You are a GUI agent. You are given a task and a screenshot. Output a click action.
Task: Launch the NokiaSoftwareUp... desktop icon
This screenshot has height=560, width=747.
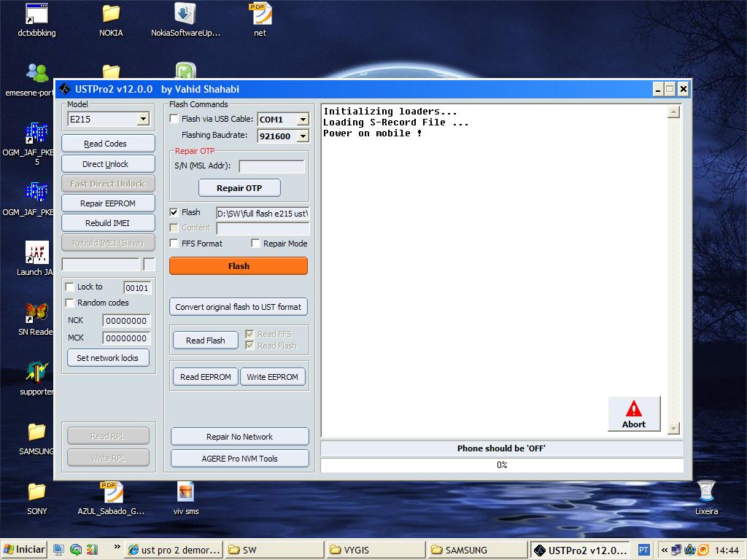coord(185,20)
